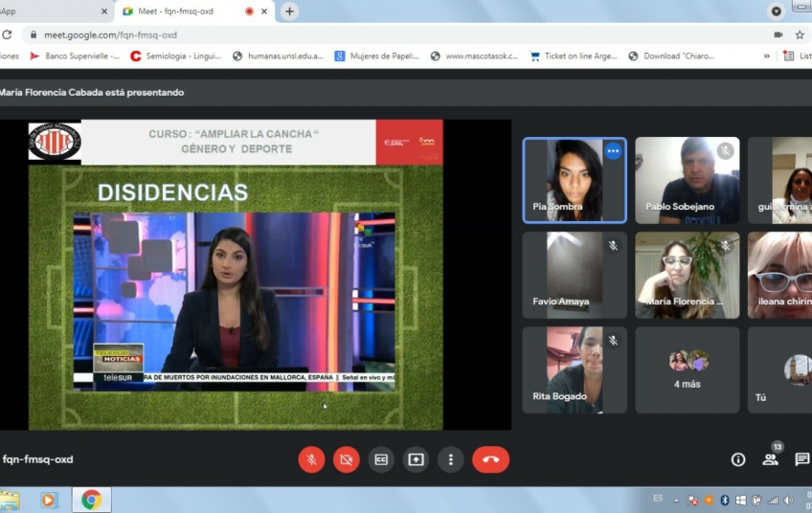Open Chrome profile dropdown circle icon
This screenshot has width=812, height=513.
click(776, 11)
